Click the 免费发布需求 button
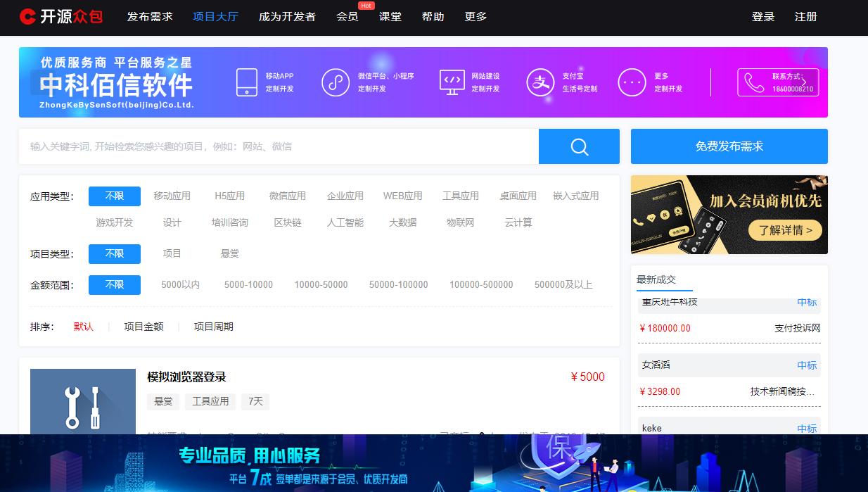868x492 pixels. (729, 146)
